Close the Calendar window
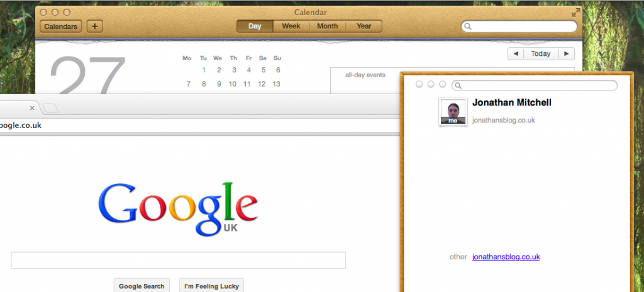This screenshot has height=292, width=644. (x=43, y=13)
